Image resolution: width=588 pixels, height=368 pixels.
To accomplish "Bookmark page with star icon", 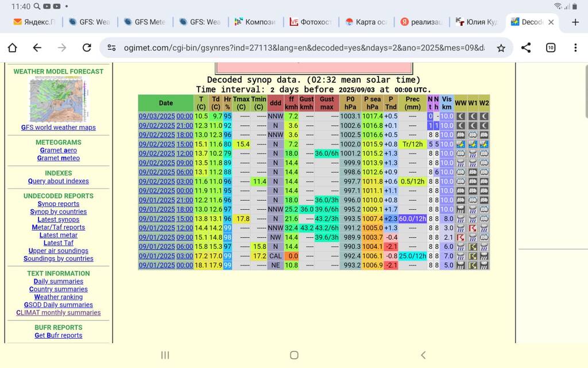I will [x=501, y=48].
